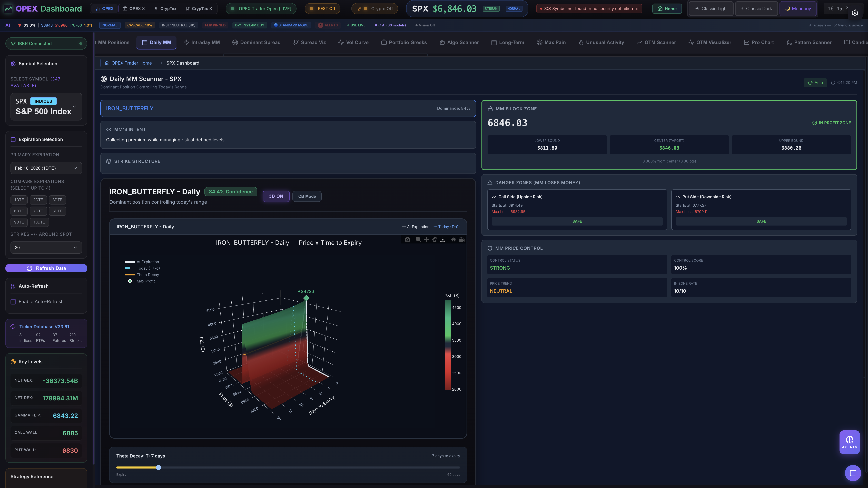Image resolution: width=868 pixels, height=488 pixels.
Task: Click the Refresh Data button
Action: [x=46, y=268]
